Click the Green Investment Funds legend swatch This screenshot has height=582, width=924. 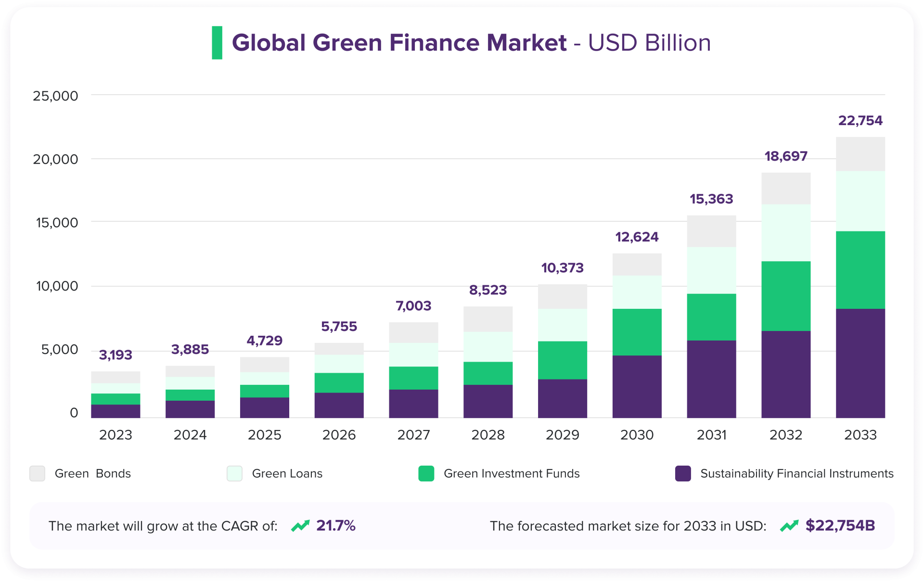(x=426, y=473)
